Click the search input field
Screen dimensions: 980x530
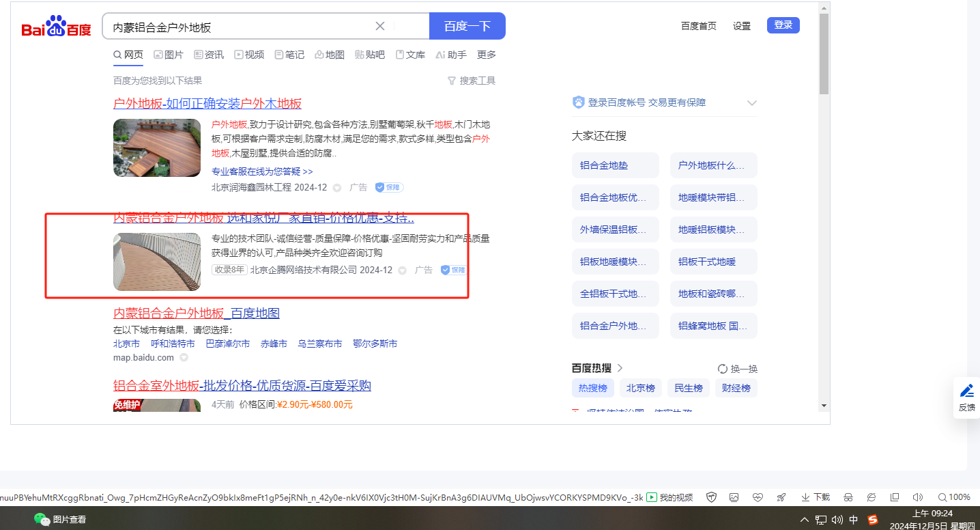pos(239,27)
